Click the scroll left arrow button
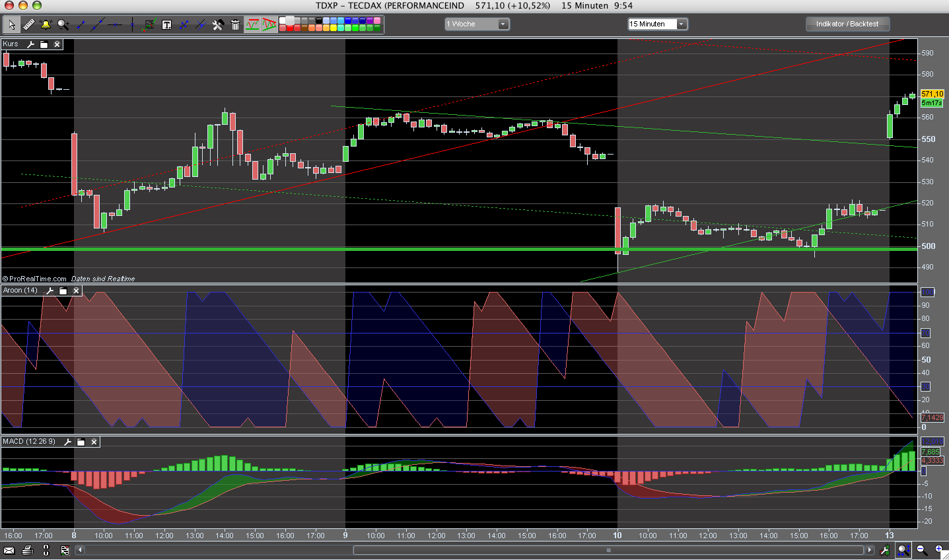Screen dimensions: 949x560 (80, 550)
